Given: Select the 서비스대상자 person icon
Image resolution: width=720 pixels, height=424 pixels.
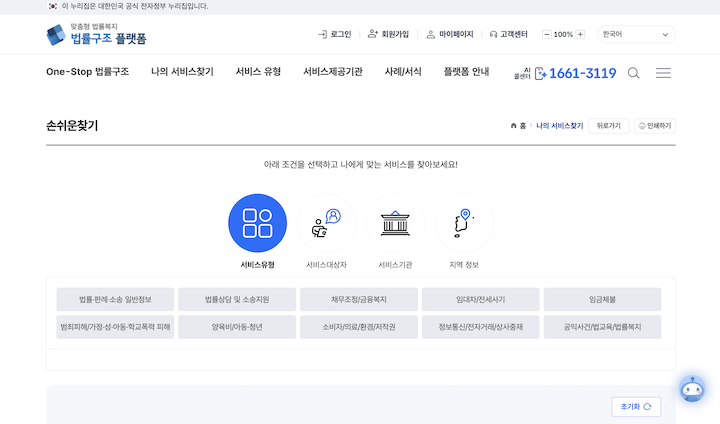Looking at the screenshot, I should click(326, 223).
